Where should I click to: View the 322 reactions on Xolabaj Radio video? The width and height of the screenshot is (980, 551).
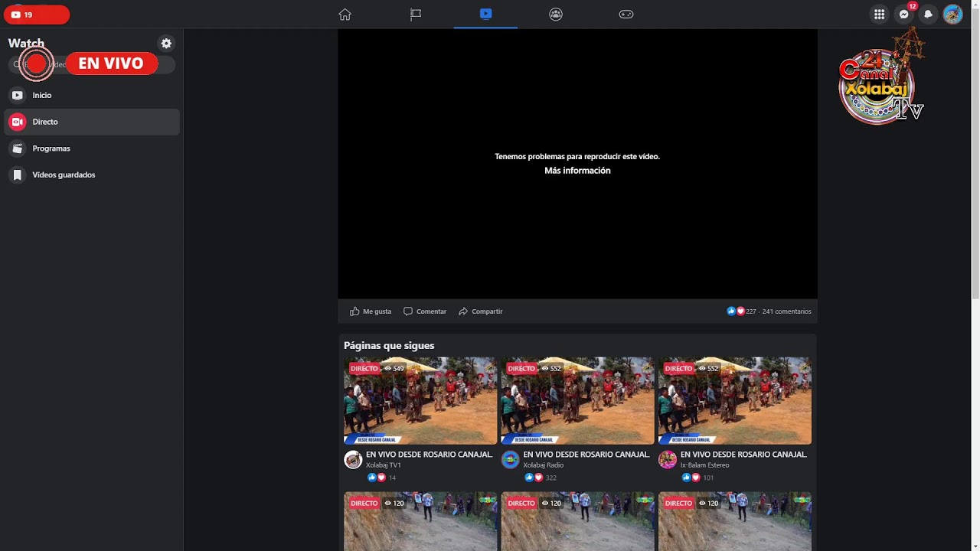(x=541, y=478)
